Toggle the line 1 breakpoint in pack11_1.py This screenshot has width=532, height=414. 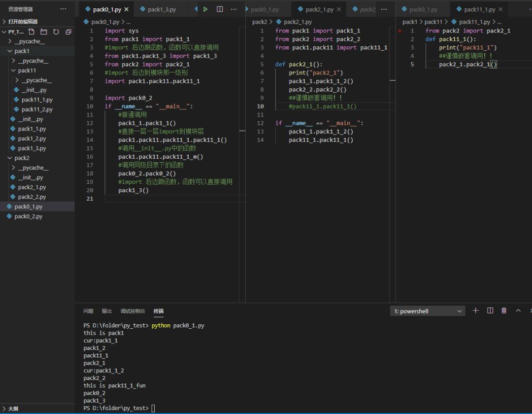399,31
